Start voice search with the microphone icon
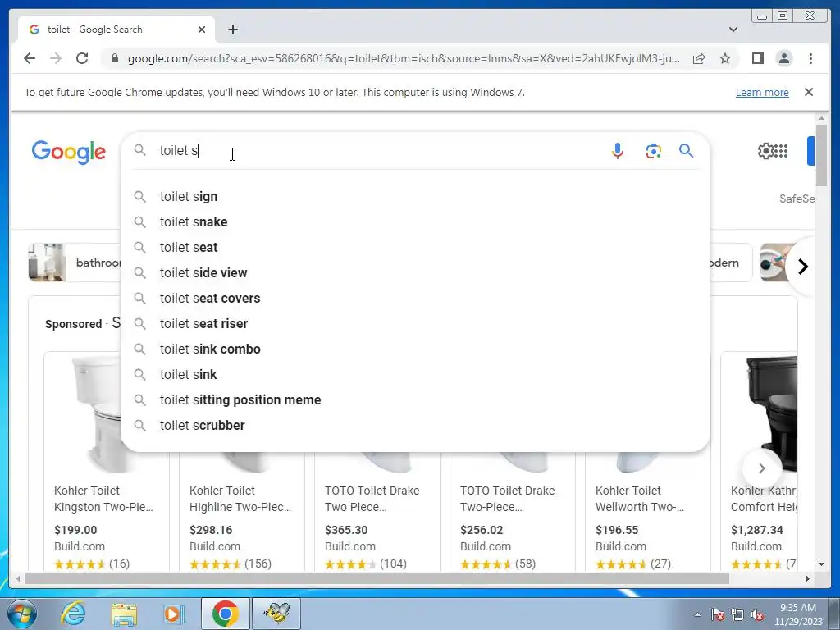The height and width of the screenshot is (630, 840). coord(617,151)
